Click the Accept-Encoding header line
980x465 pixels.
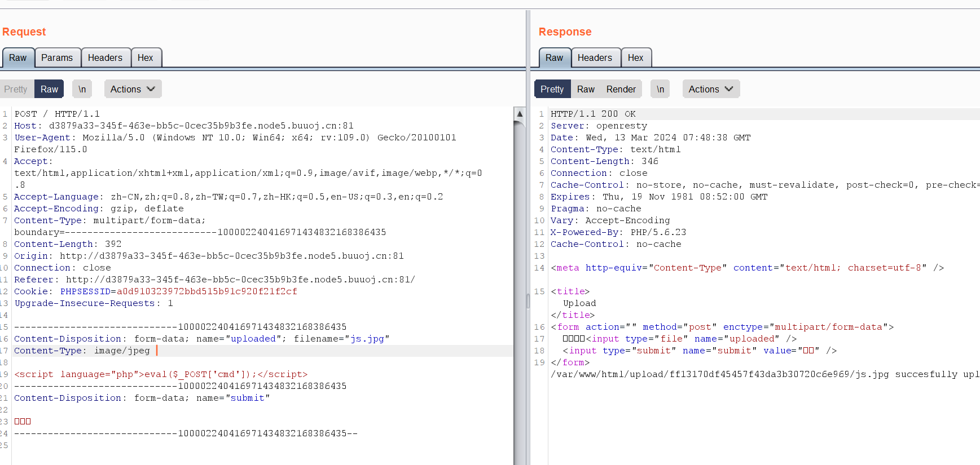click(99, 209)
